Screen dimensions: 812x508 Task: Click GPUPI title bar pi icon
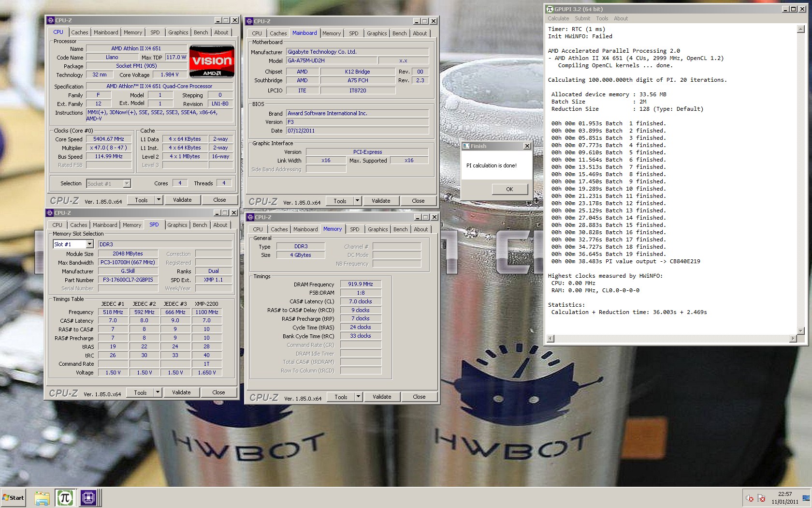tap(550, 9)
